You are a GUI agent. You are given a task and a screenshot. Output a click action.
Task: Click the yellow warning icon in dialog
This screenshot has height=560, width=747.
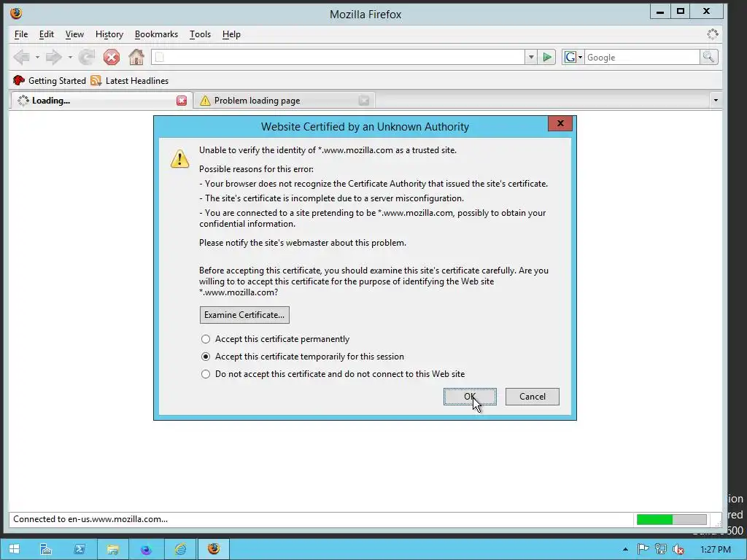pos(179,158)
